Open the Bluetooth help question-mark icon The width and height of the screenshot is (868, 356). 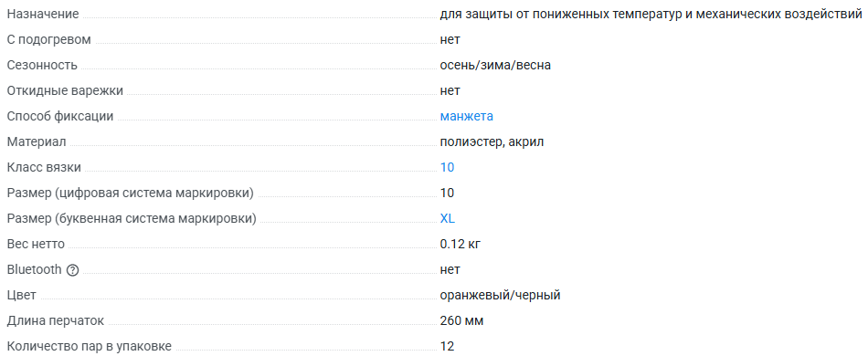click(72, 270)
